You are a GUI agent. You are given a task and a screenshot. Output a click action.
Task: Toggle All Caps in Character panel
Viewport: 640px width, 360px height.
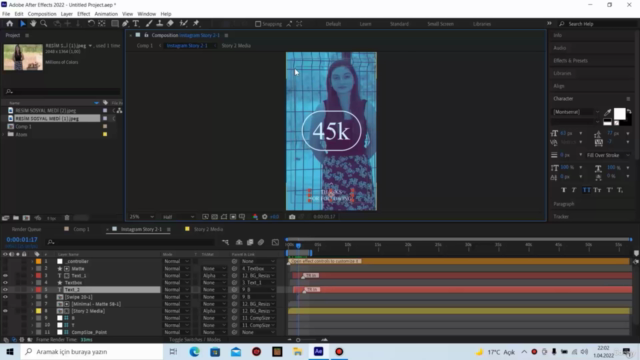point(586,190)
